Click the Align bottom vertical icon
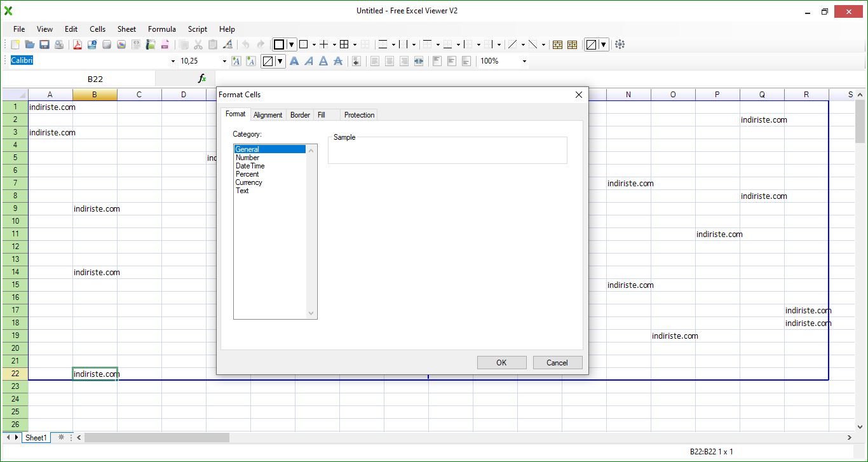 [x=466, y=61]
